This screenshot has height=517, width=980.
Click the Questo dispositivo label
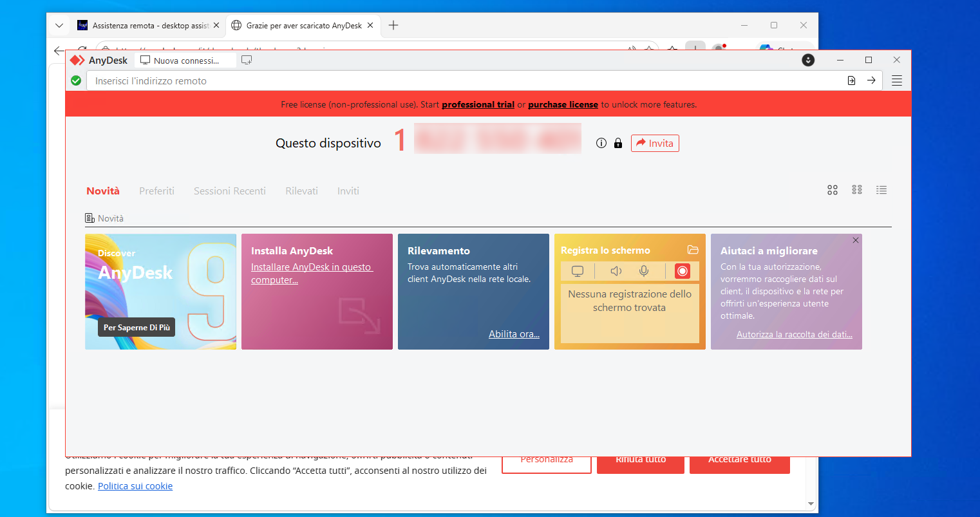click(328, 143)
